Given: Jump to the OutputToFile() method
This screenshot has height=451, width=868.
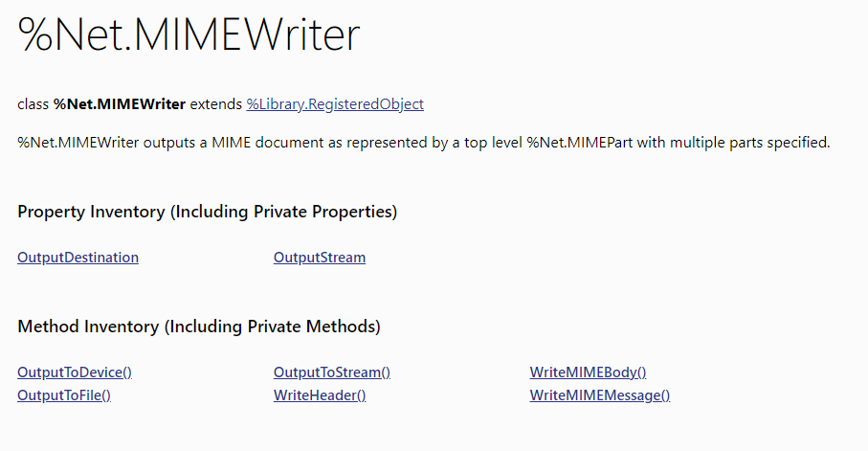Looking at the screenshot, I should [64, 395].
